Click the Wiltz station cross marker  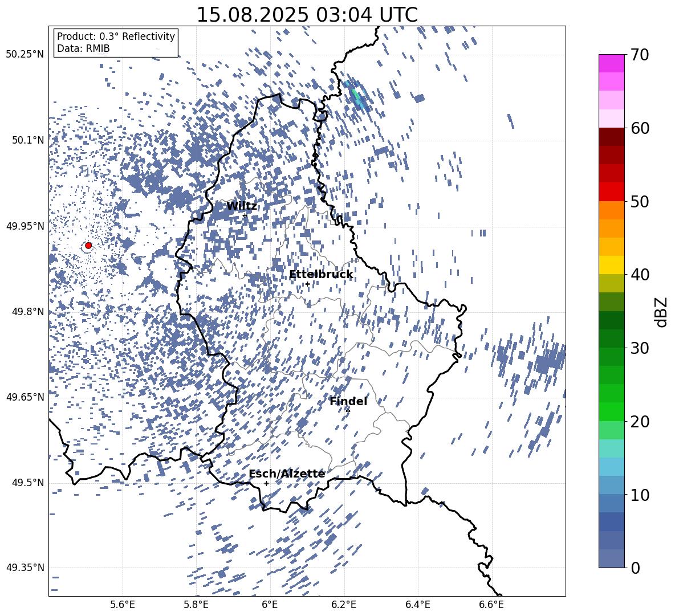pos(245,215)
